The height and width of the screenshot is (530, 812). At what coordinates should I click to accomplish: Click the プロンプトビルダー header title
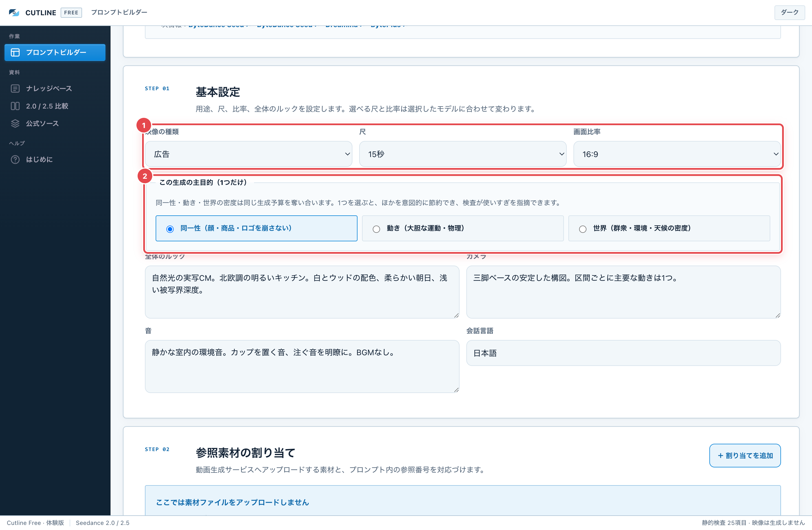click(x=119, y=12)
